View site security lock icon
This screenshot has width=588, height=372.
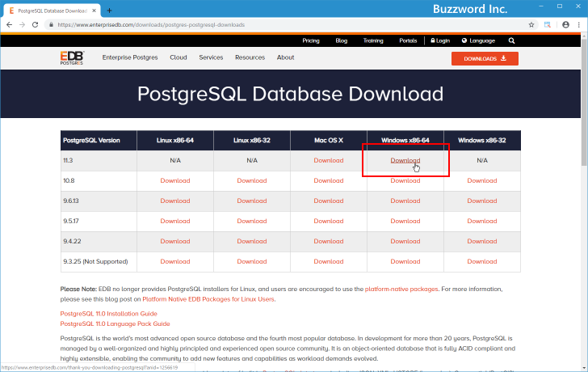click(x=51, y=25)
